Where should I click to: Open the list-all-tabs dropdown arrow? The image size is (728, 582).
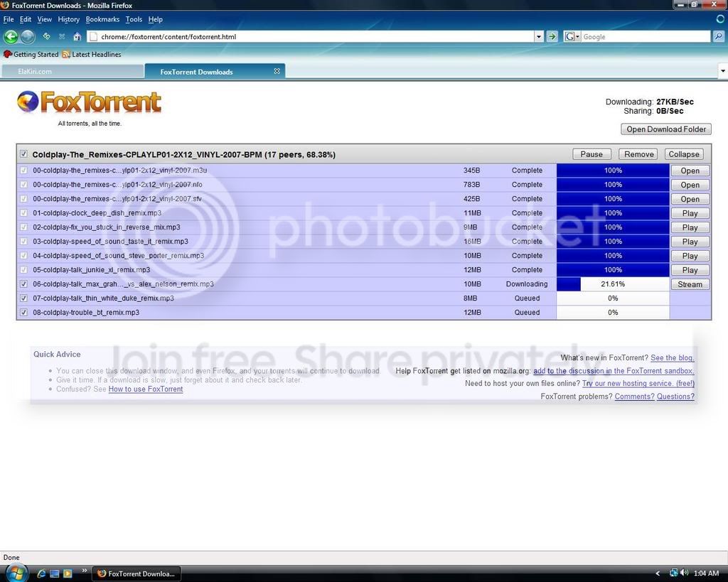coord(723,71)
